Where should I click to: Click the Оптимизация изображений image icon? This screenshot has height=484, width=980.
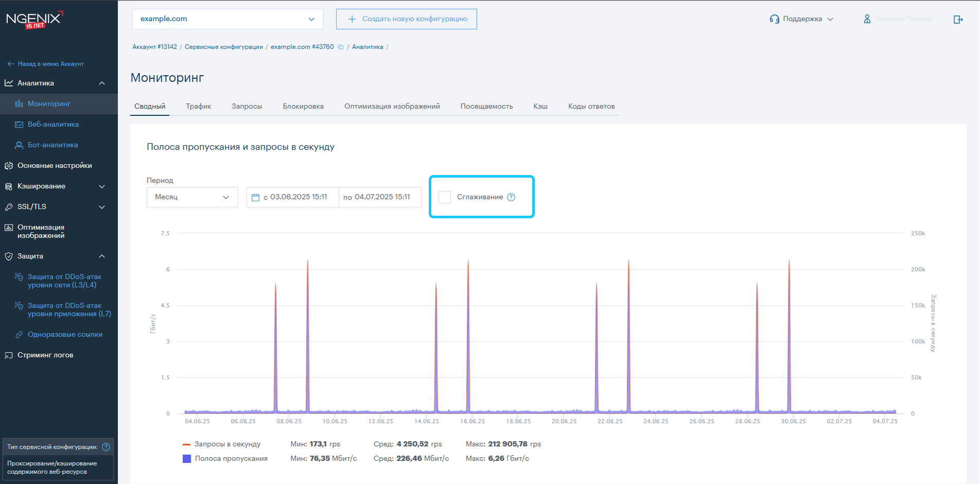coord(9,228)
